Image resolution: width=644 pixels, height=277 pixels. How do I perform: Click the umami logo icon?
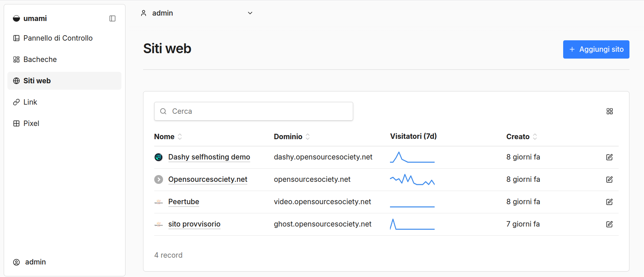coord(16,18)
